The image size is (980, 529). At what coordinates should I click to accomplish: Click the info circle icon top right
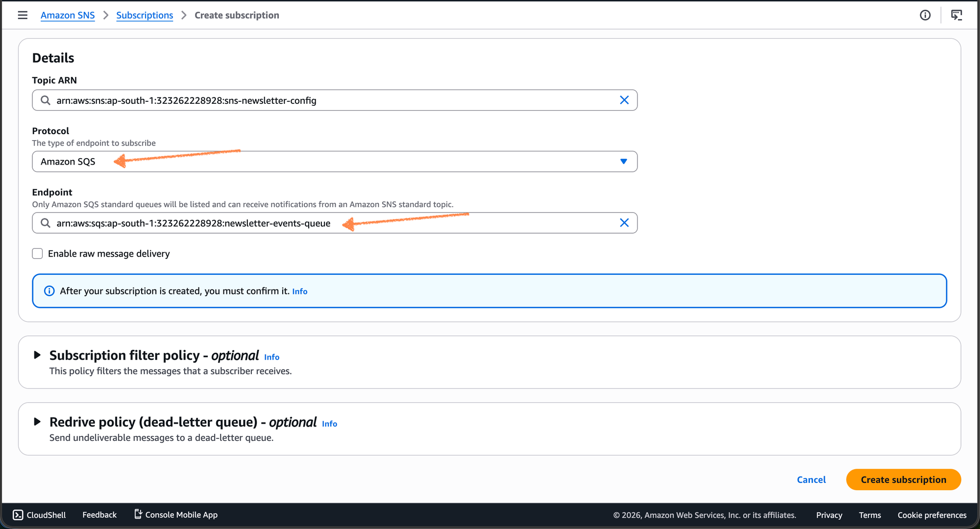925,15
